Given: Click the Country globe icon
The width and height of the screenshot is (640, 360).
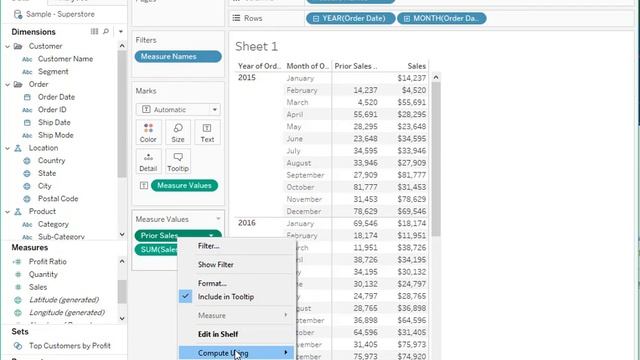Looking at the screenshot, I should click(x=27, y=161).
